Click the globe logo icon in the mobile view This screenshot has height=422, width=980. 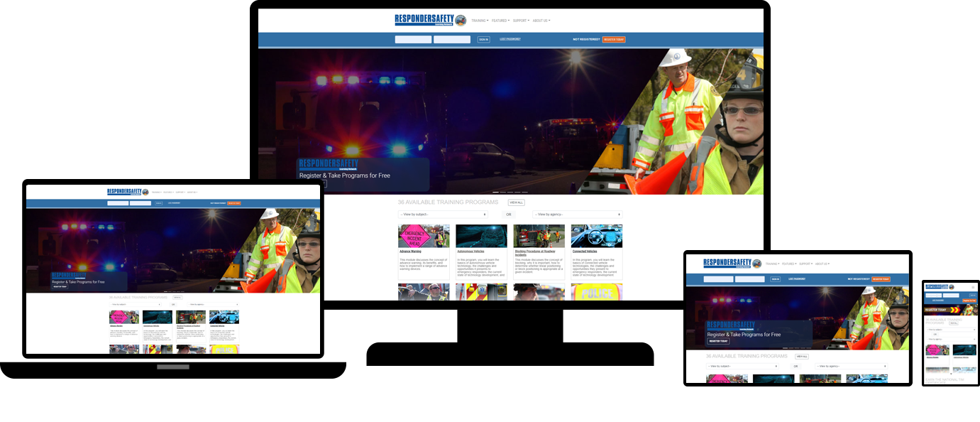[951, 287]
